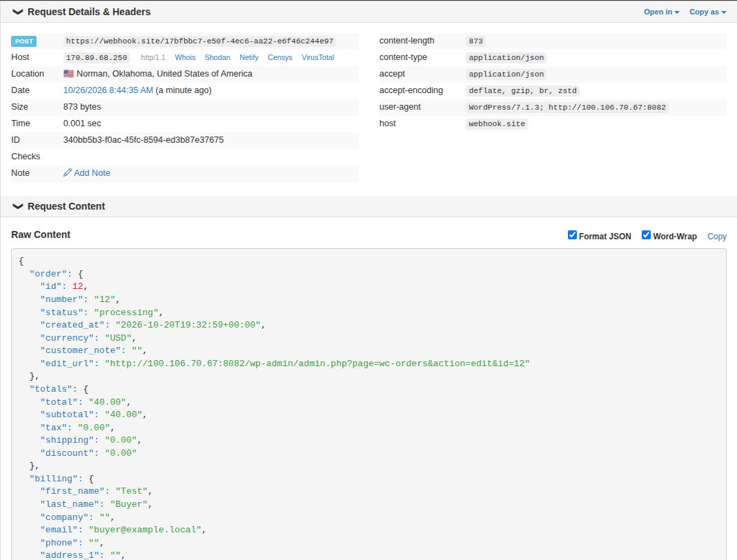Click the "status": "processing" line
This screenshot has width=737, height=560.
(101, 312)
